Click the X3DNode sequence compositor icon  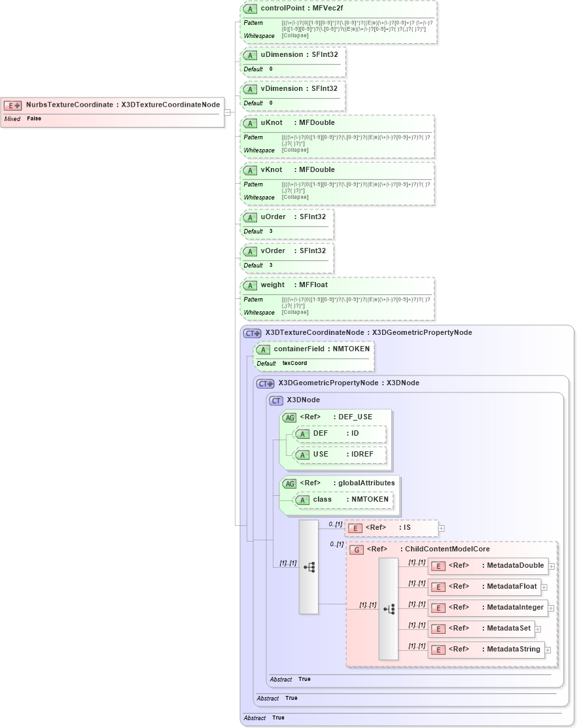309,567
